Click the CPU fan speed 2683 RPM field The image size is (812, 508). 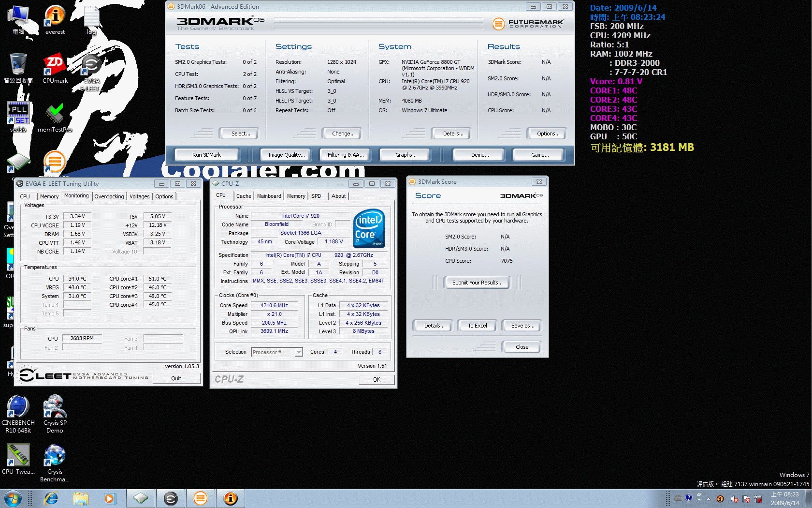point(82,338)
